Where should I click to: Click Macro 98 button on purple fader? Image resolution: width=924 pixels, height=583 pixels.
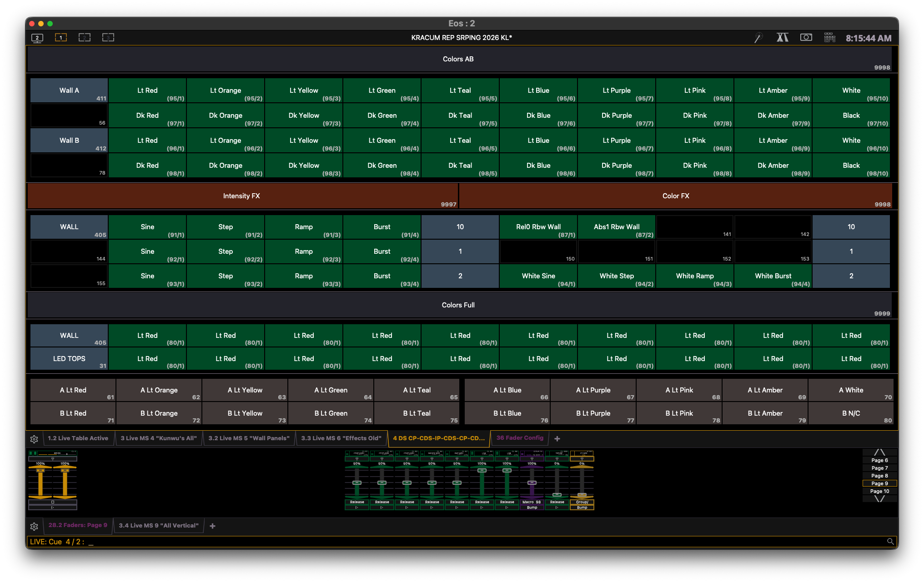(532, 502)
